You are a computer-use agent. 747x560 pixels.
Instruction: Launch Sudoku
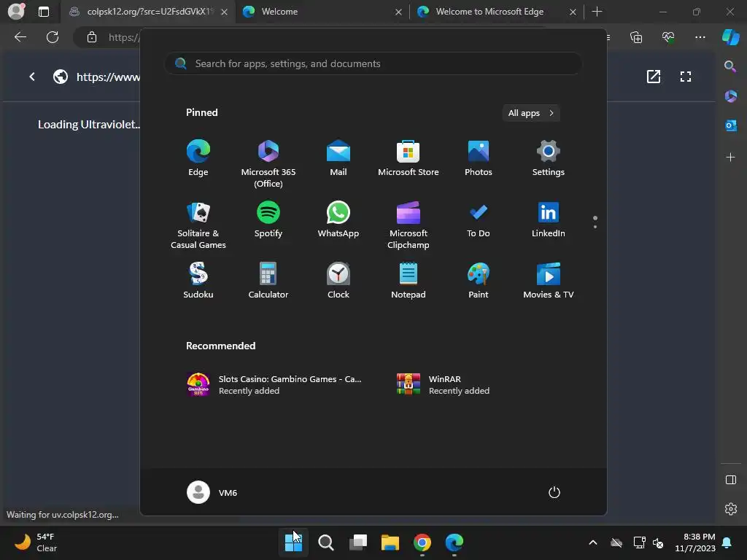(x=198, y=281)
